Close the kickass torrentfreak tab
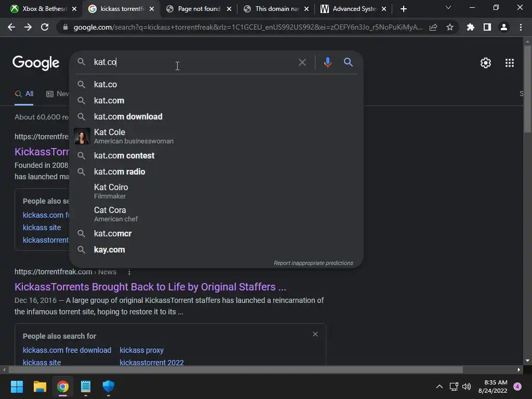532x399 pixels. [152, 9]
